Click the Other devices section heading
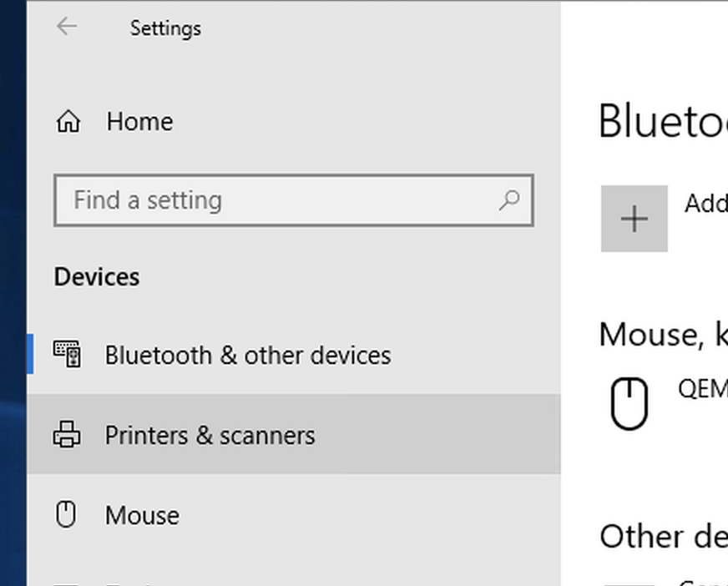The image size is (728, 586). tap(664, 537)
